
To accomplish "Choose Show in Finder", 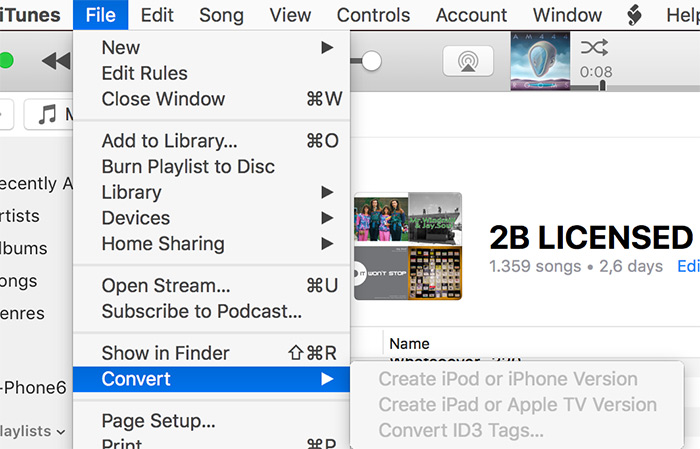I will [212, 353].
